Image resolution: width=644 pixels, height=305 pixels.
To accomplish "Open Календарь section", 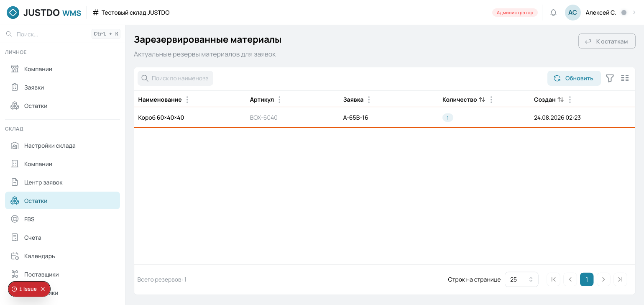I will 63,256.
